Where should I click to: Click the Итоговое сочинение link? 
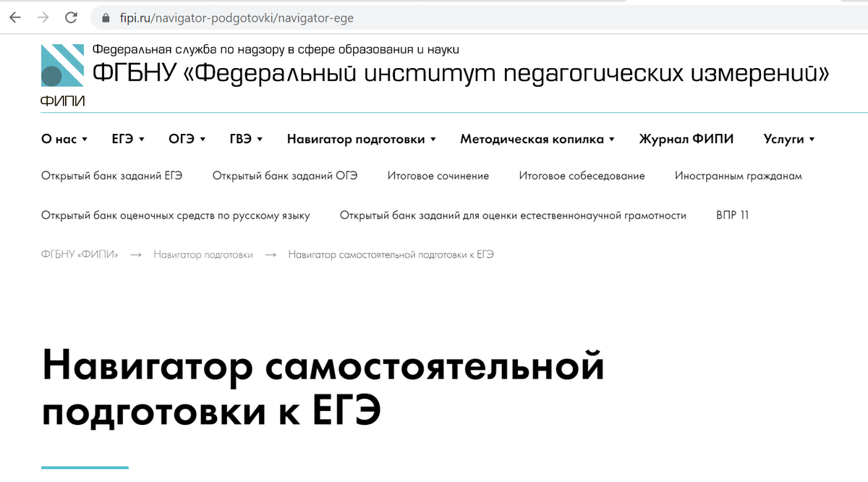point(437,175)
